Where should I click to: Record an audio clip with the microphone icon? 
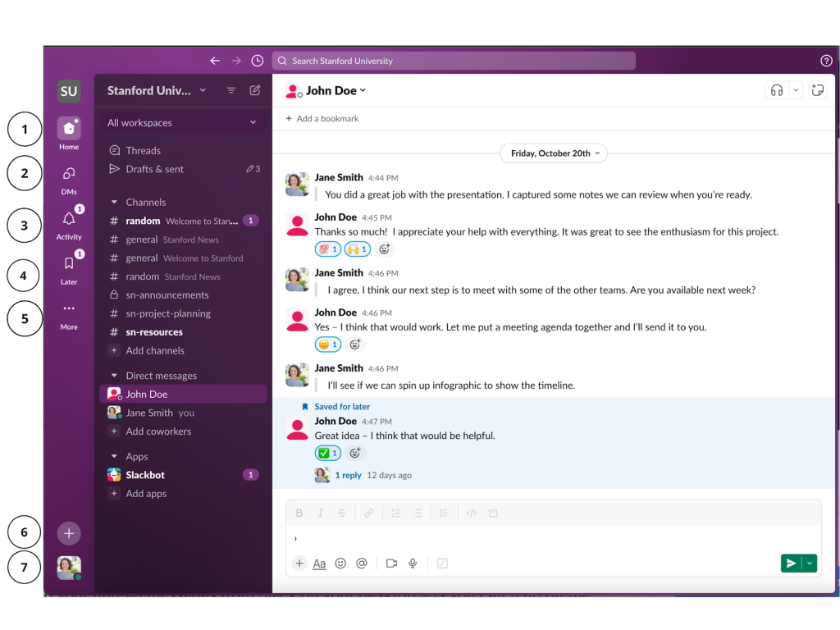413,564
